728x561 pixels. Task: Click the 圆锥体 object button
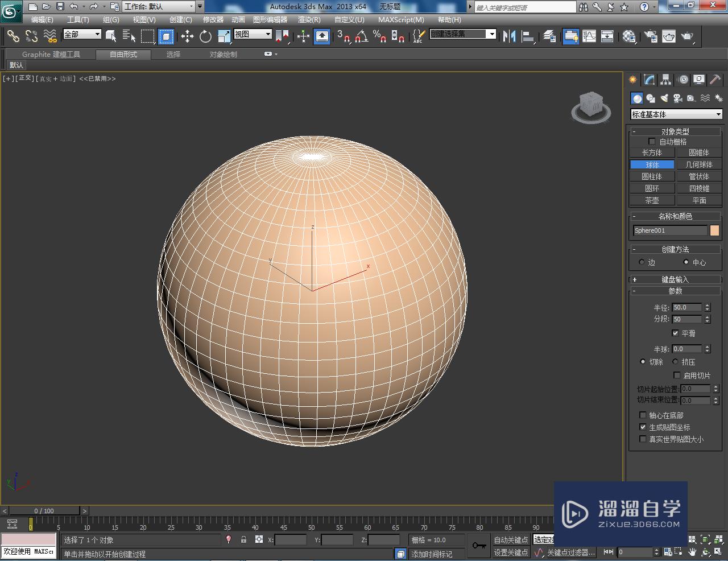pyautogui.click(x=699, y=152)
